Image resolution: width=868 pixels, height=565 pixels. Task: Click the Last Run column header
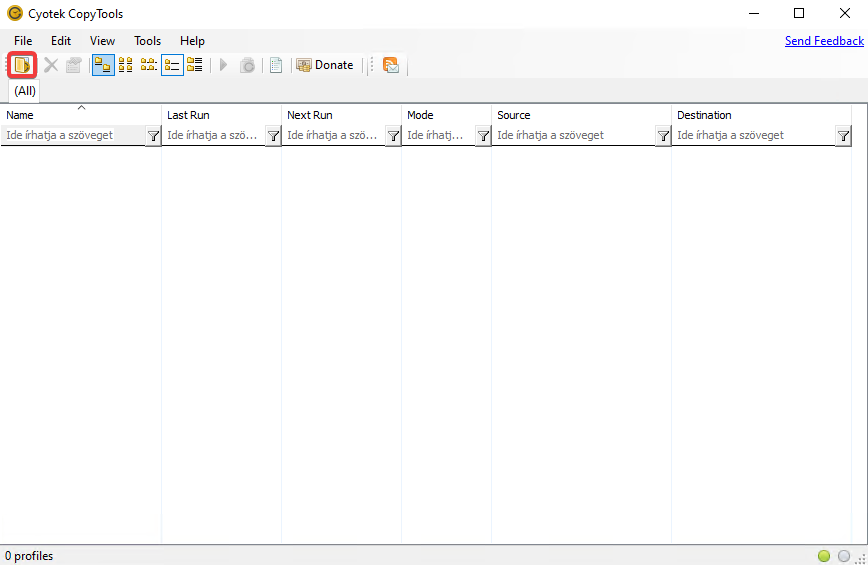(220, 115)
